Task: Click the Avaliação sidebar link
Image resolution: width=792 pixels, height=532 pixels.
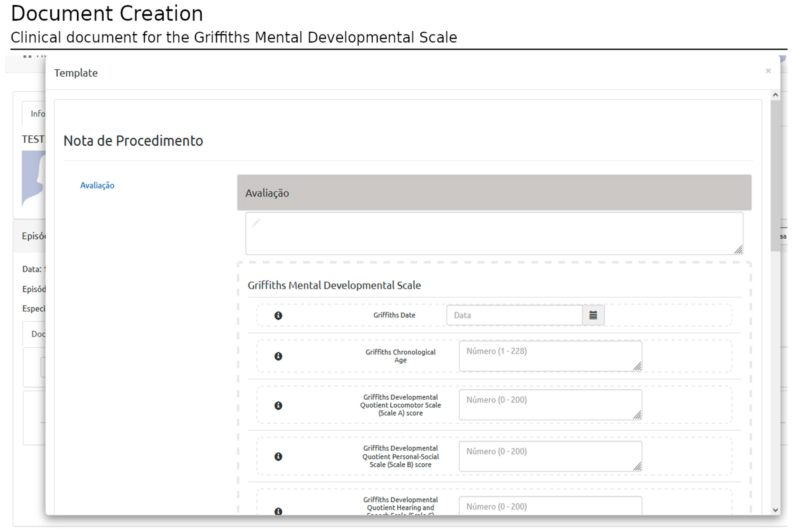Action: pyautogui.click(x=97, y=185)
